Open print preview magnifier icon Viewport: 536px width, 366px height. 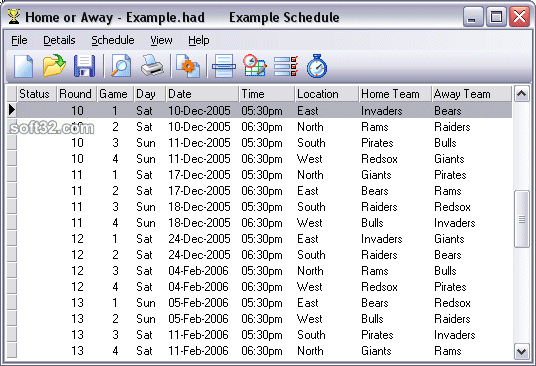[x=121, y=66]
